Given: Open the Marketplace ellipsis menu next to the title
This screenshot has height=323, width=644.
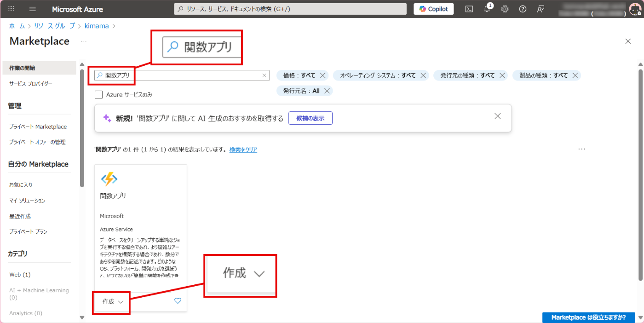Looking at the screenshot, I should (84, 41).
